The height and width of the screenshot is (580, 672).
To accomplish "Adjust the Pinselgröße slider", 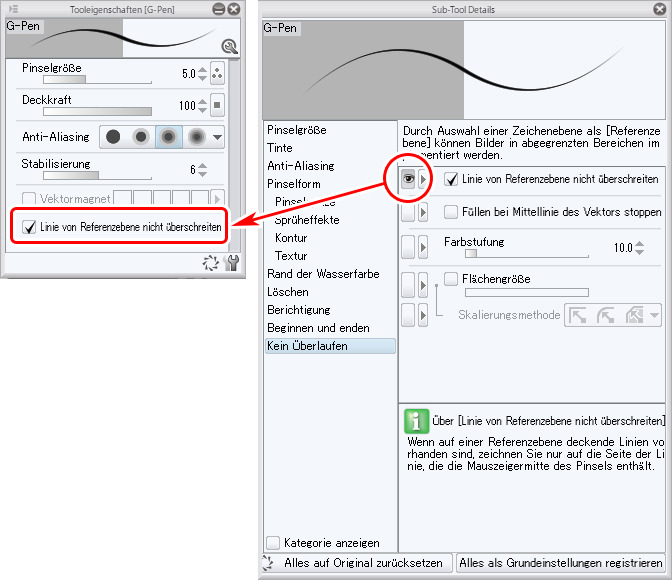I will pos(97,79).
